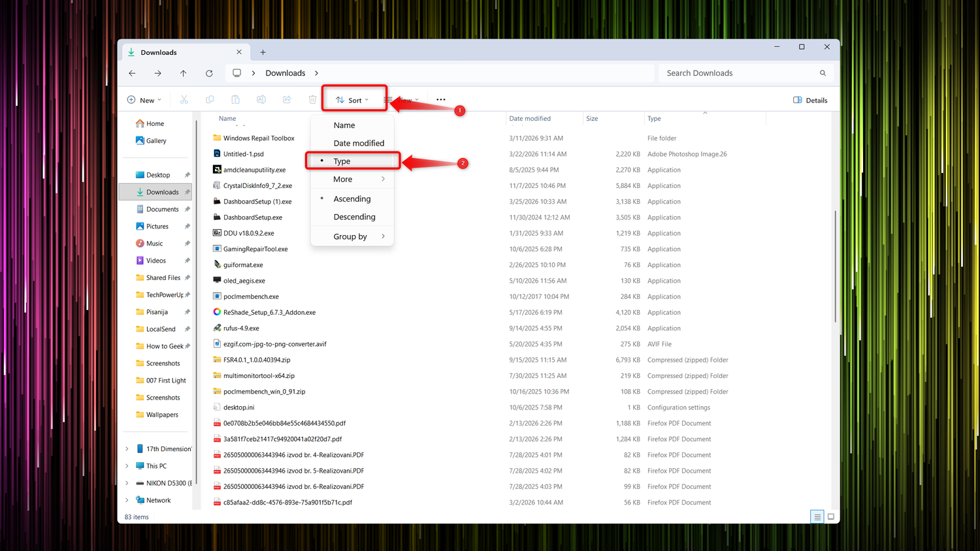Click the Copy icon in the toolbar
Image resolution: width=980 pixels, height=551 pixels.
tap(210, 100)
